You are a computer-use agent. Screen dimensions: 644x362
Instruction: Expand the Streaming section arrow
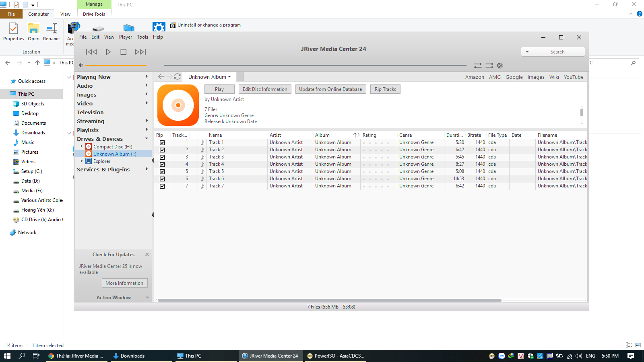point(147,121)
